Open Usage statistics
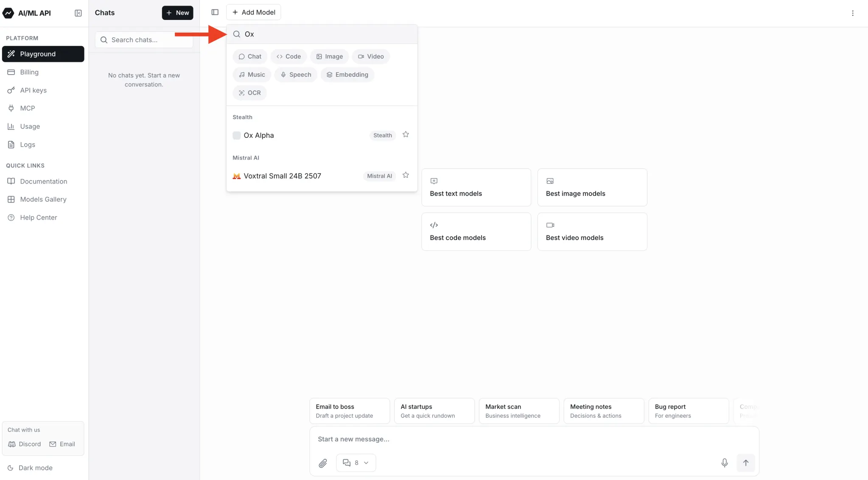Image resolution: width=868 pixels, height=480 pixels. pyautogui.click(x=43, y=126)
